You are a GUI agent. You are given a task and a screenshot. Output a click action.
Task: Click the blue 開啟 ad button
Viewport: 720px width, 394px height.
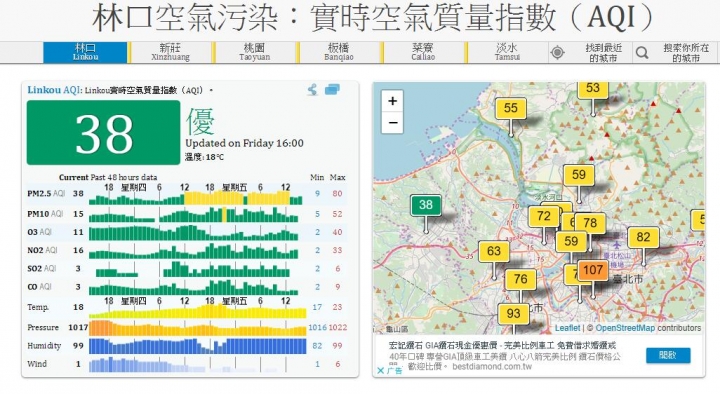[668, 355]
